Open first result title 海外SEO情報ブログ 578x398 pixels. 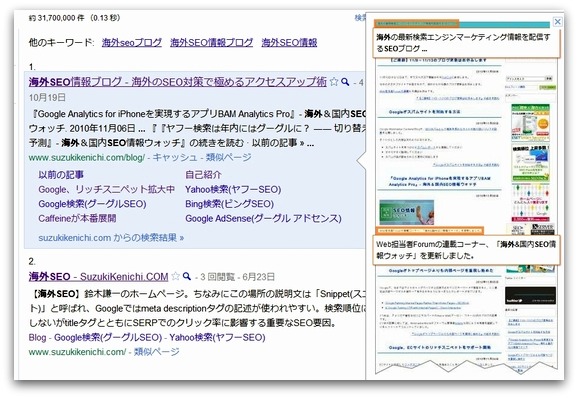178,82
